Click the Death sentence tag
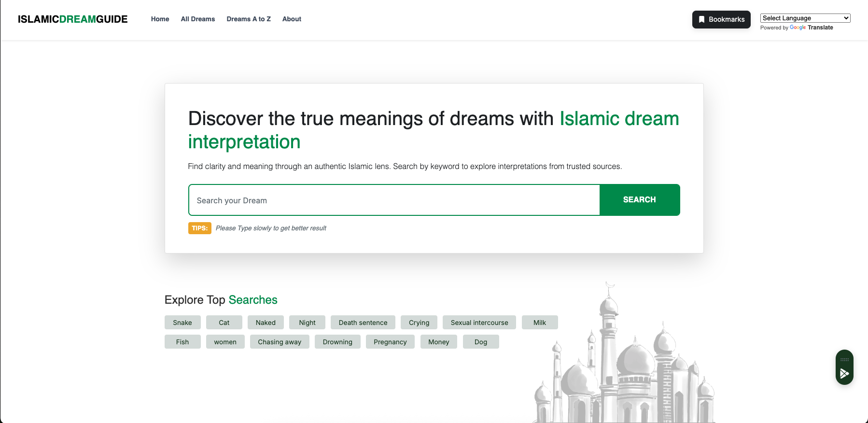The width and height of the screenshot is (868, 423). click(x=363, y=323)
